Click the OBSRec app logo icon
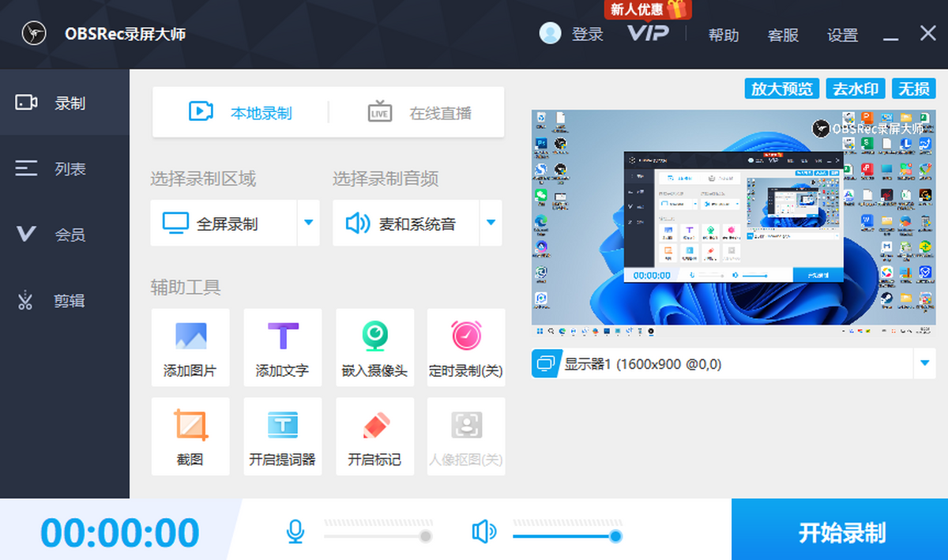 click(x=34, y=33)
